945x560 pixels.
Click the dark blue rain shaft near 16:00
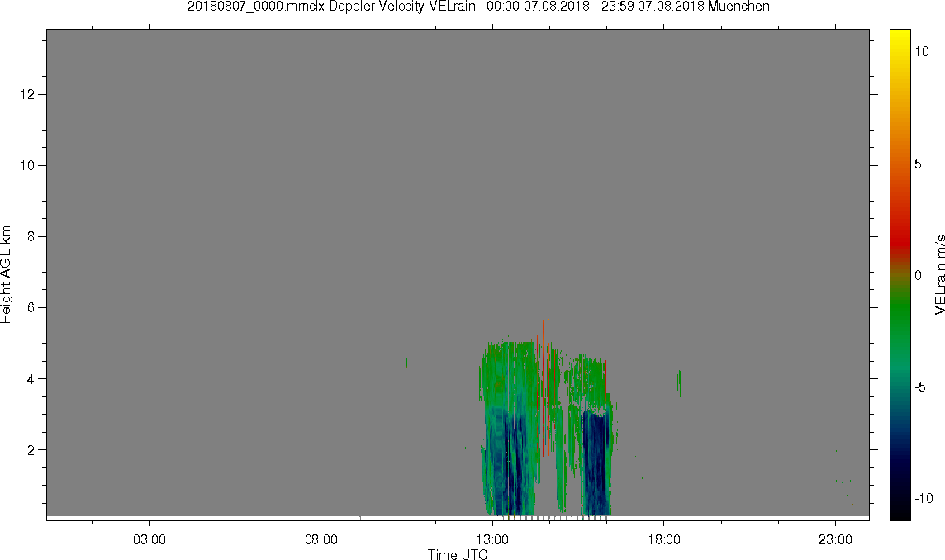pyautogui.click(x=595, y=463)
